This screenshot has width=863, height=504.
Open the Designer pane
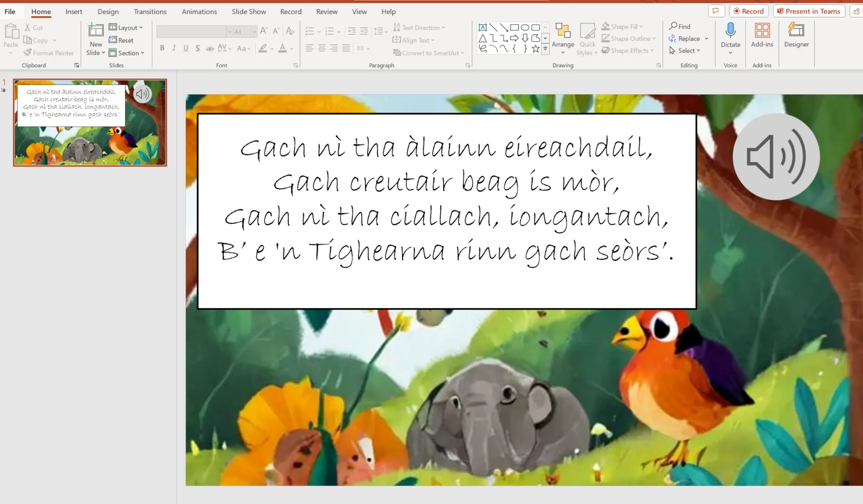(x=796, y=36)
